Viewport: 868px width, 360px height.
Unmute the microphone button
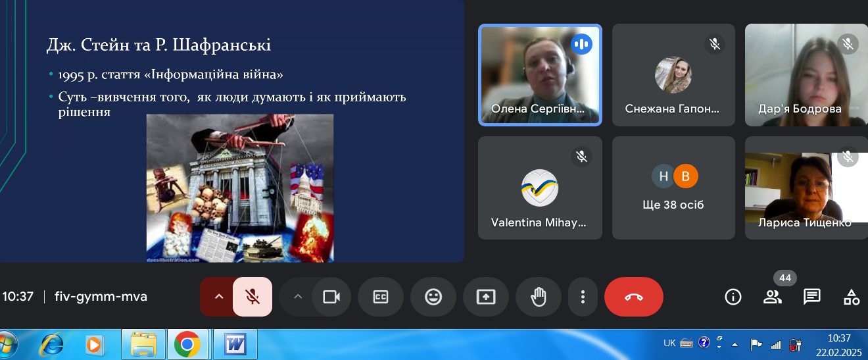pos(253,297)
